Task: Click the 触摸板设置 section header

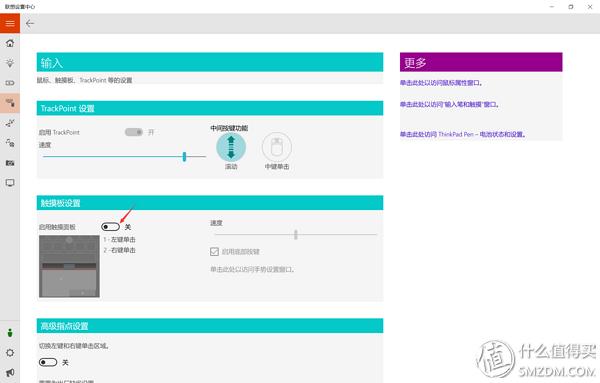Action: (x=210, y=203)
